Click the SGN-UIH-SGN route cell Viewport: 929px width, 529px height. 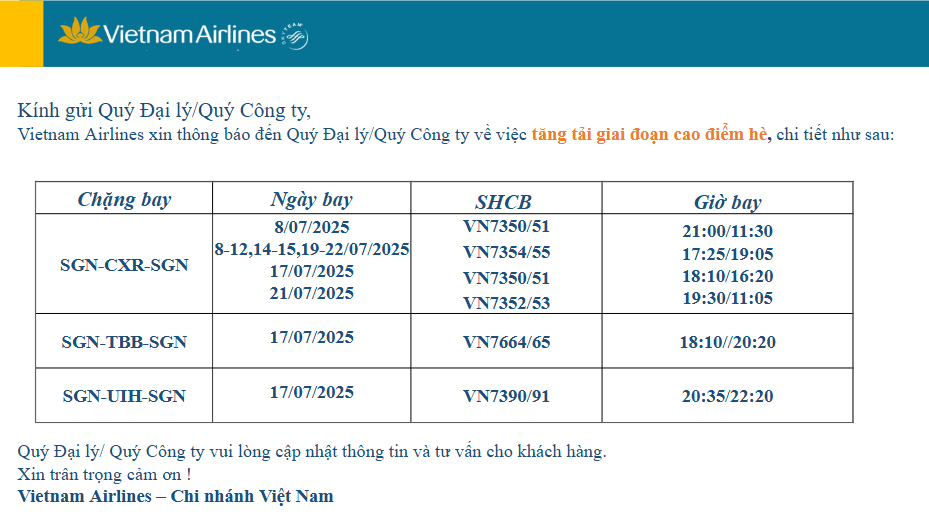click(124, 396)
